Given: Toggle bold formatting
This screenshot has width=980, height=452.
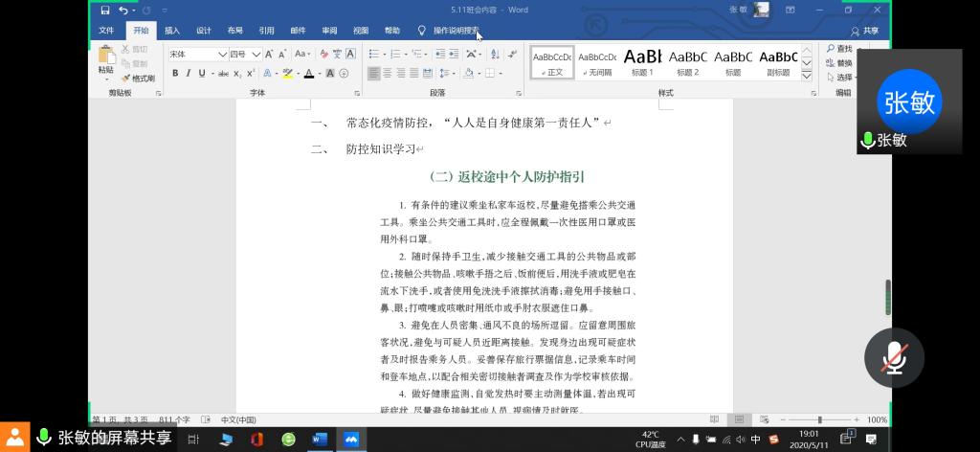Looking at the screenshot, I should point(175,73).
